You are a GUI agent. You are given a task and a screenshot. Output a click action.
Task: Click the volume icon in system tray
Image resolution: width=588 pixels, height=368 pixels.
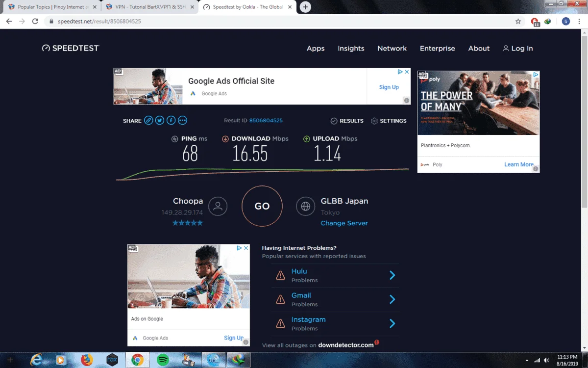click(547, 360)
